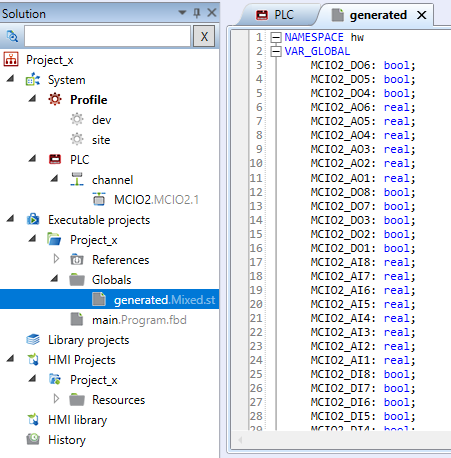Viewport: 451px width, 458px height.
Task: Collapse the channel tree node
Action: [x=54, y=178]
